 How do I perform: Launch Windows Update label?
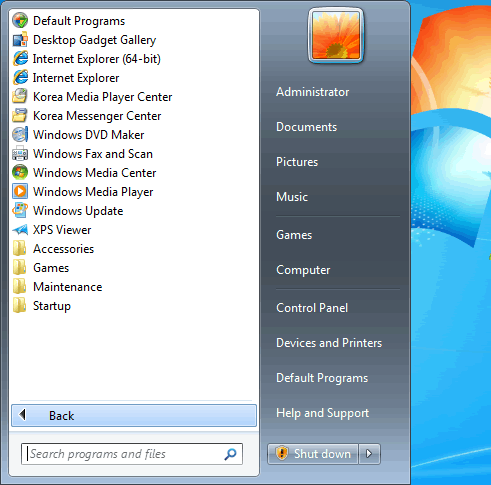pos(78,211)
